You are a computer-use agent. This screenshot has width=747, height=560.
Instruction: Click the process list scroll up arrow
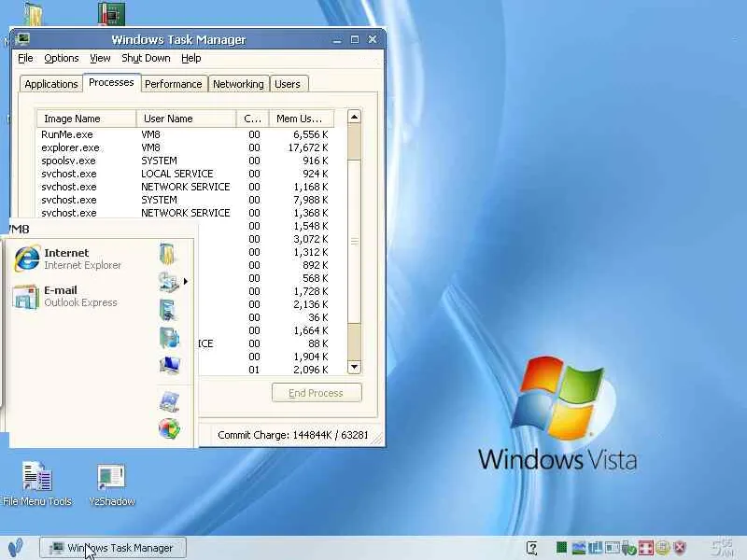pyautogui.click(x=354, y=117)
